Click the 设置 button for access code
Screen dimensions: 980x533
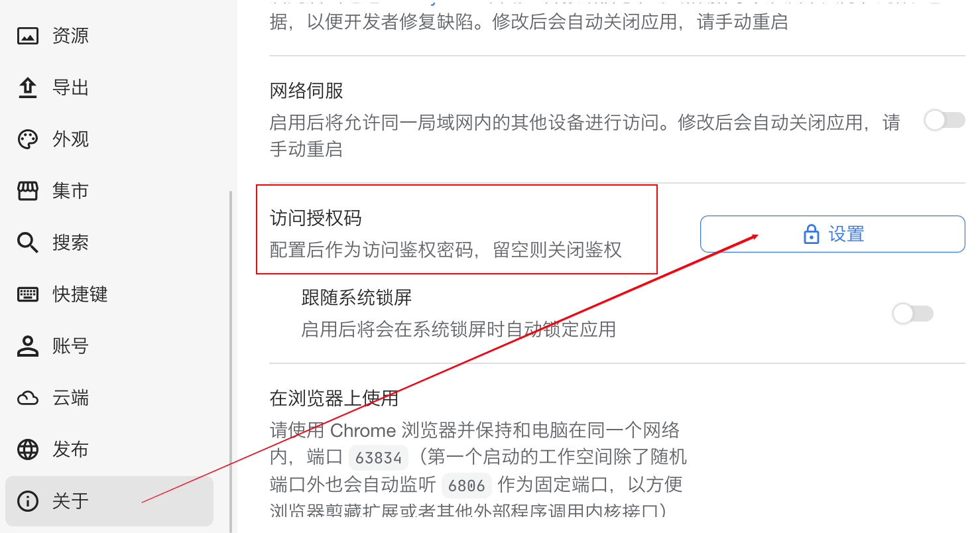[x=833, y=234]
